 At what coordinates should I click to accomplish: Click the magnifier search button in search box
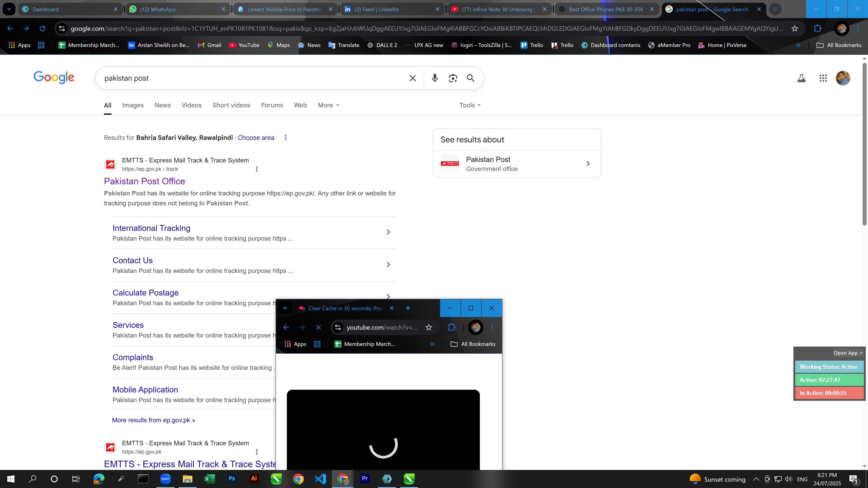(470, 78)
